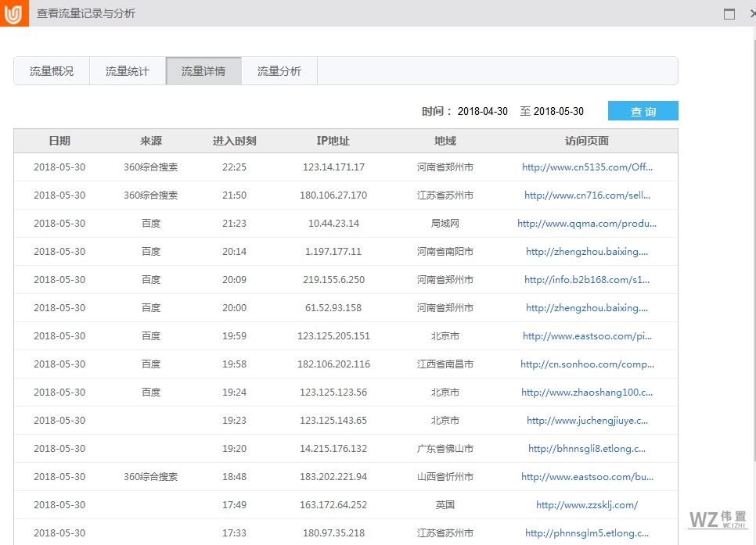Open the http://www.cn5135.com link

click(589, 167)
